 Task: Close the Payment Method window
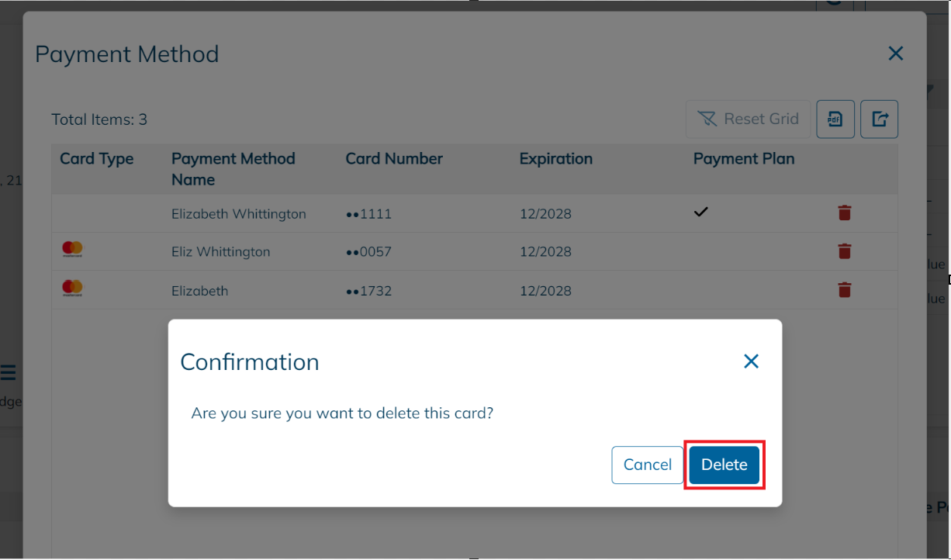(895, 54)
